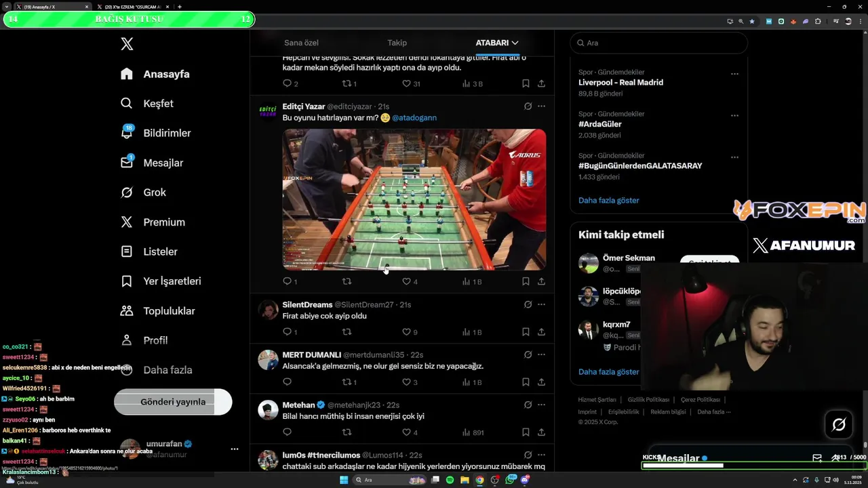Click Gönderi yayınla post button
The image size is (868, 488).
coord(173,402)
